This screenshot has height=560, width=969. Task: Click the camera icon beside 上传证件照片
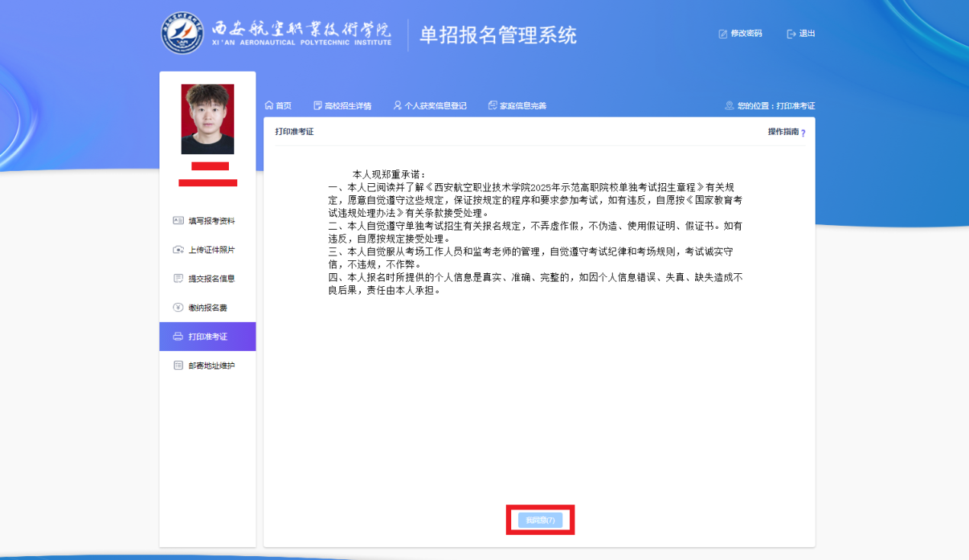pos(178,249)
